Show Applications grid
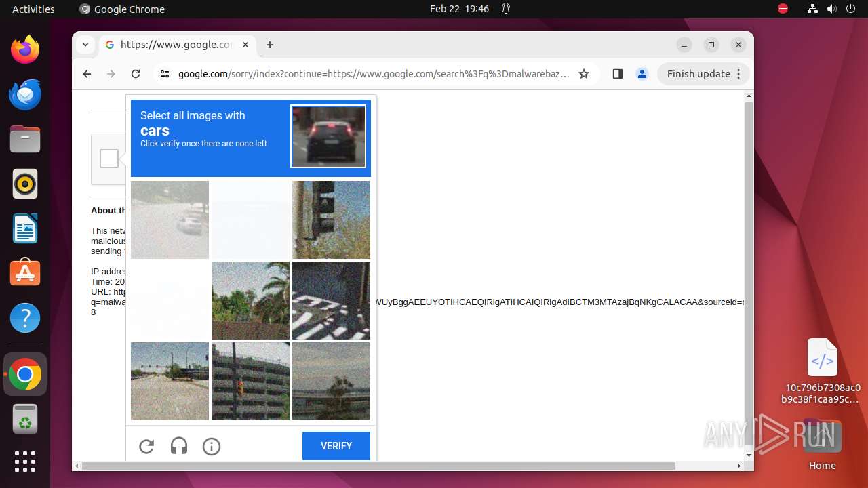This screenshot has height=488, width=868. click(x=25, y=462)
